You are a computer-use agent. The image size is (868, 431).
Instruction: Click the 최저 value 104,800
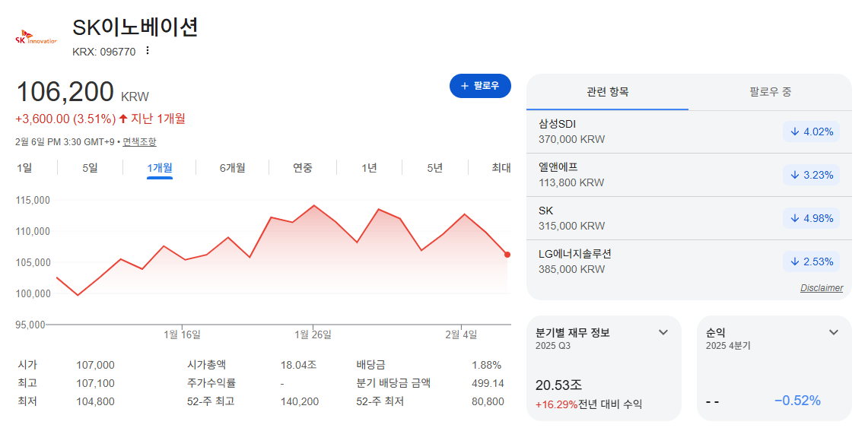click(95, 401)
